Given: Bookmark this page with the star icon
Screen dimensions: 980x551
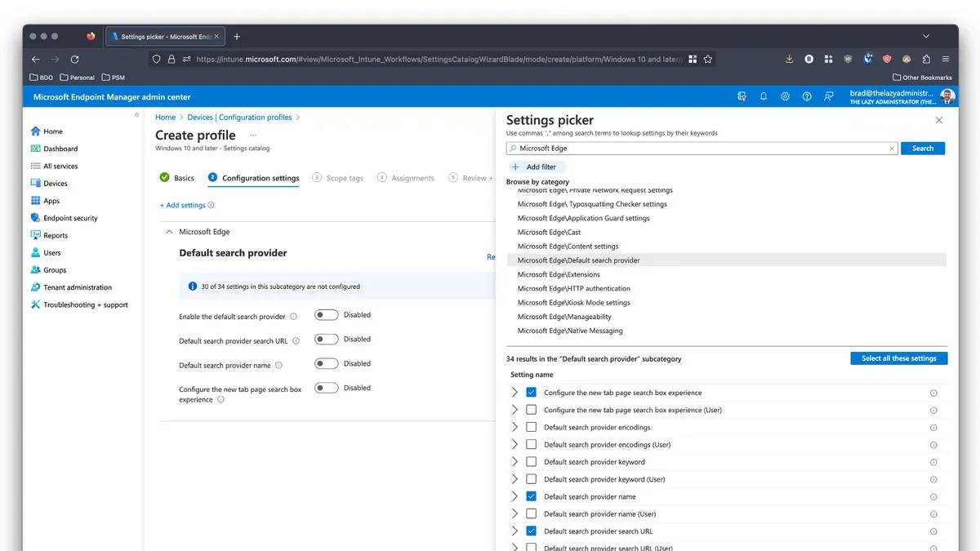Looking at the screenshot, I should click(x=708, y=59).
